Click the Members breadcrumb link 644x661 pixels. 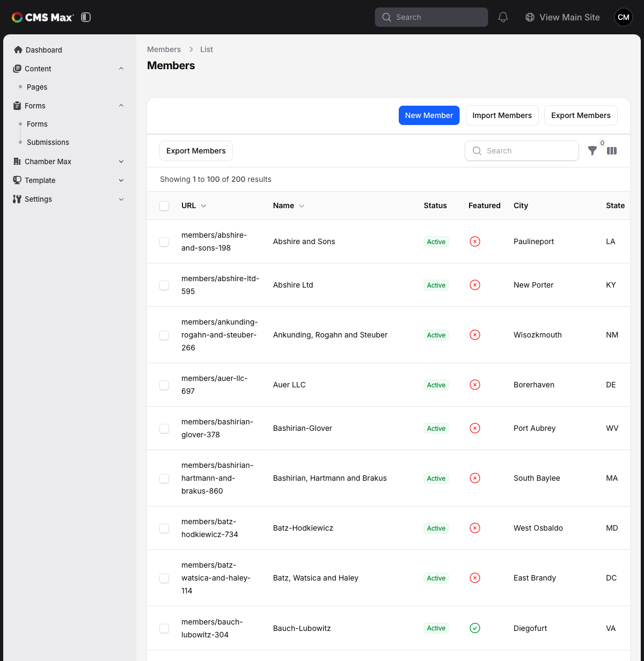click(164, 49)
